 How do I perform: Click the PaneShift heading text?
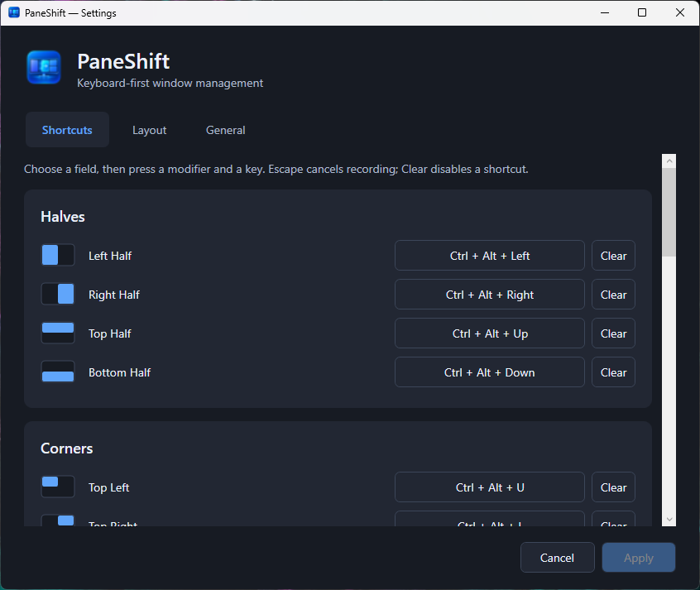tap(123, 61)
